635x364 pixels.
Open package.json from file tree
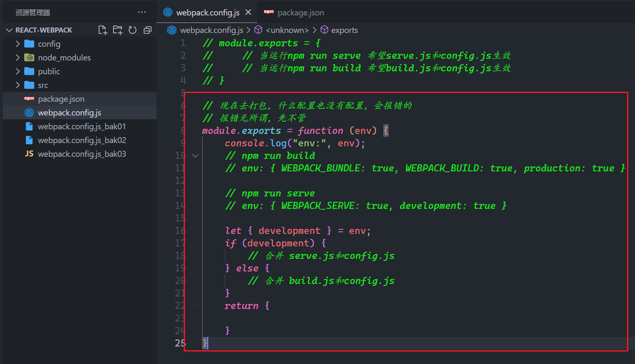pos(79,99)
